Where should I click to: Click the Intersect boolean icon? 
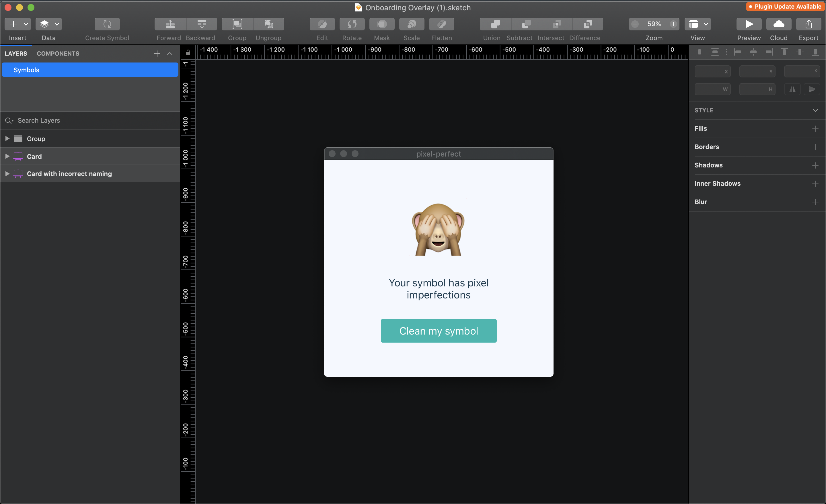point(557,24)
